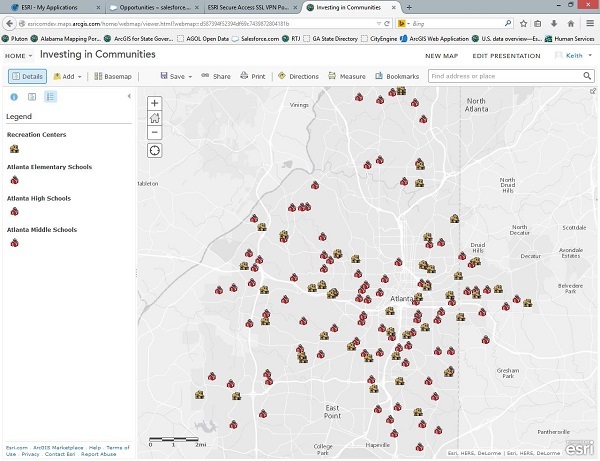Open CityEngine bookmark
600x461 pixels.
pos(379,39)
